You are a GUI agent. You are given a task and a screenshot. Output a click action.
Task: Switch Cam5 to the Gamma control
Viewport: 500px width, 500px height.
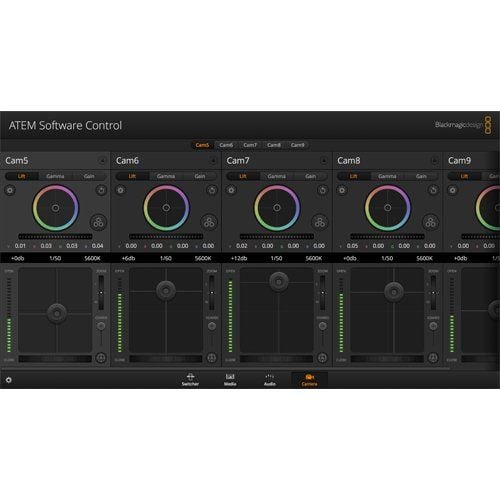[55, 176]
